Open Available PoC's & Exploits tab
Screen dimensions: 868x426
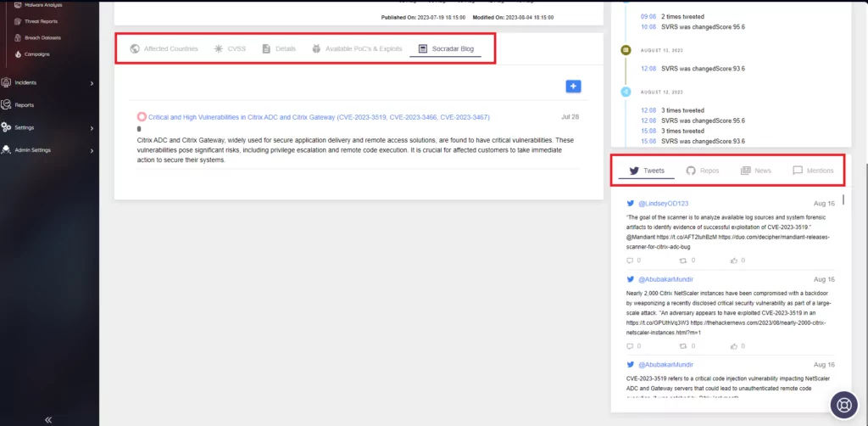click(357, 48)
